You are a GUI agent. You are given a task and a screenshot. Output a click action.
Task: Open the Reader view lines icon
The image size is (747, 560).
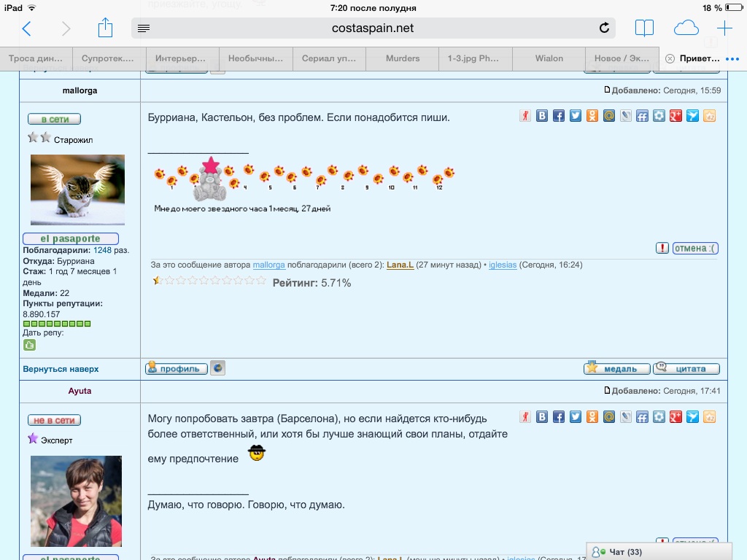click(144, 28)
